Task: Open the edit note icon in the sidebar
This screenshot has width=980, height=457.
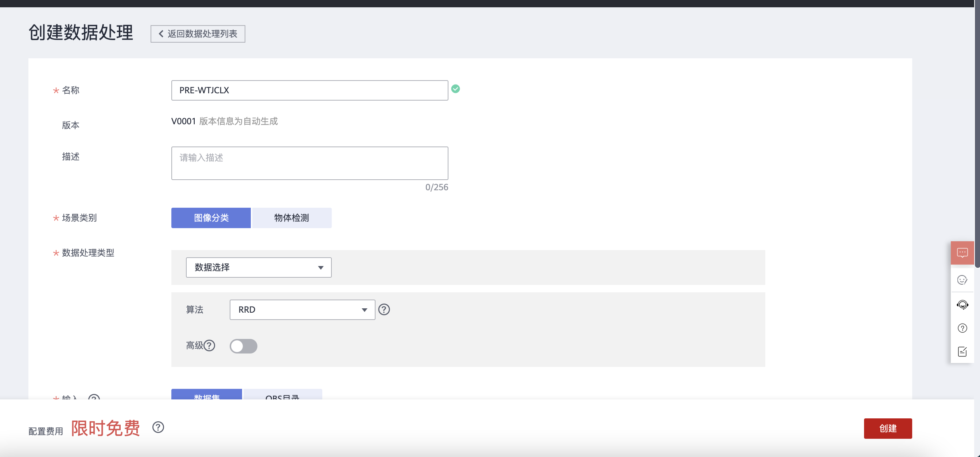Action: point(962,352)
